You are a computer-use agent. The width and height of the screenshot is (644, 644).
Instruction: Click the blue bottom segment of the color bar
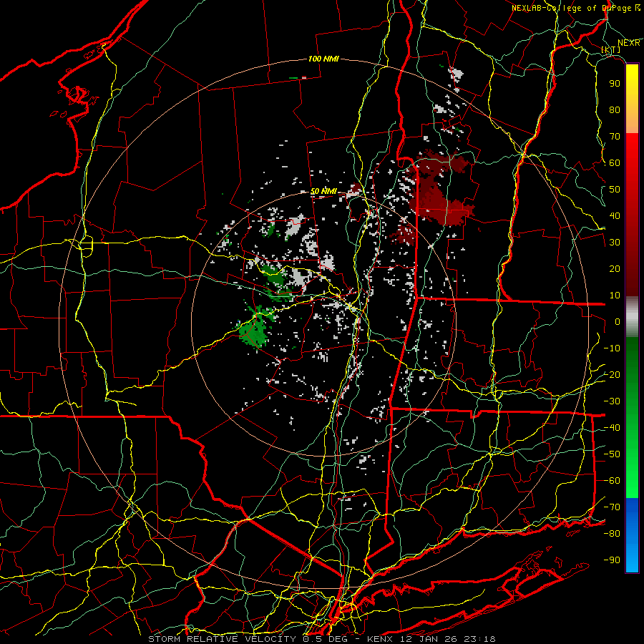coord(632,535)
